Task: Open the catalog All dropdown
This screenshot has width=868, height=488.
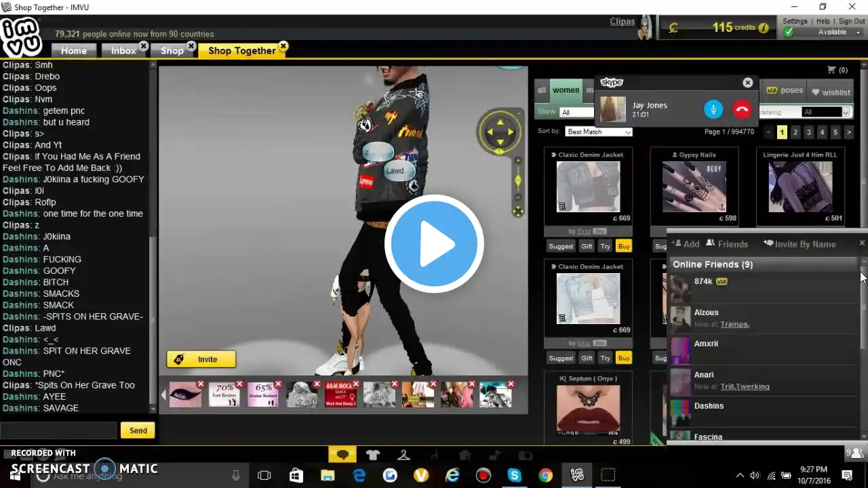Action: (826, 112)
